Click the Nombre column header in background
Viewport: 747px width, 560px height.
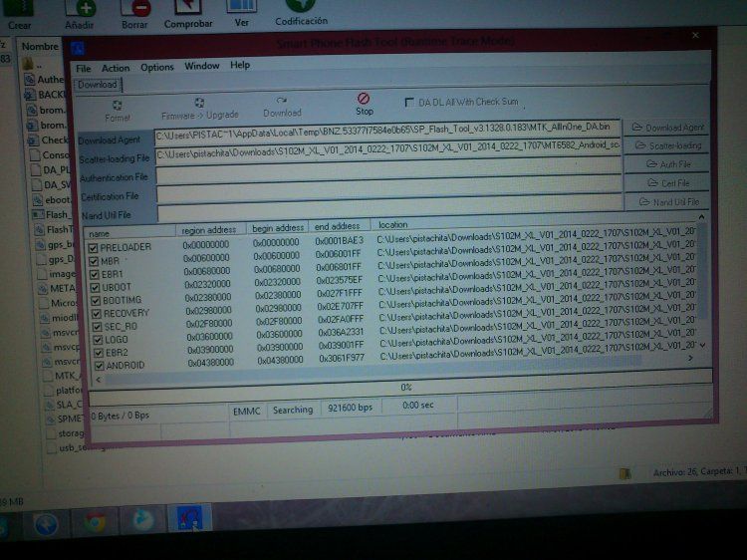point(40,47)
